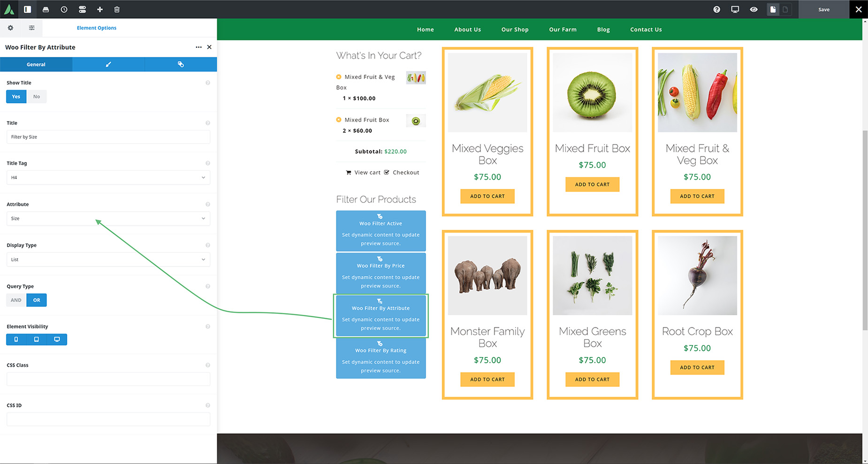Open the Our Farm menu item
This screenshot has height=464, width=868.
[x=563, y=29]
